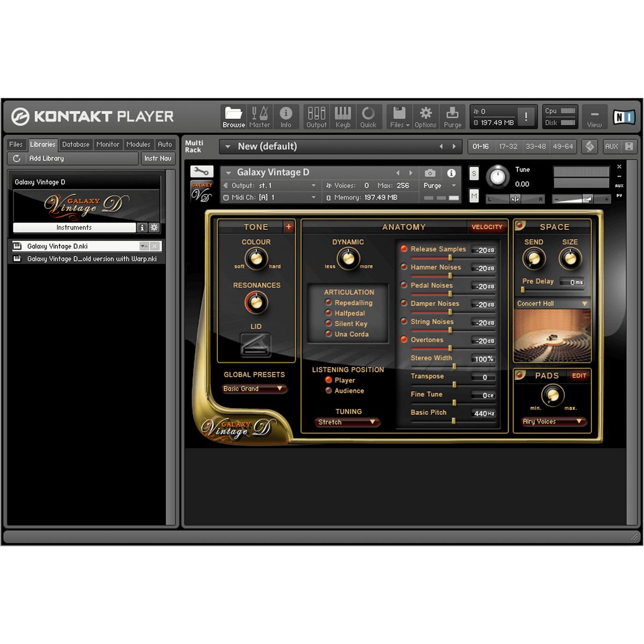Switch to the Auto tab
Image resolution: width=644 pixels, height=644 pixels.
pos(165,144)
